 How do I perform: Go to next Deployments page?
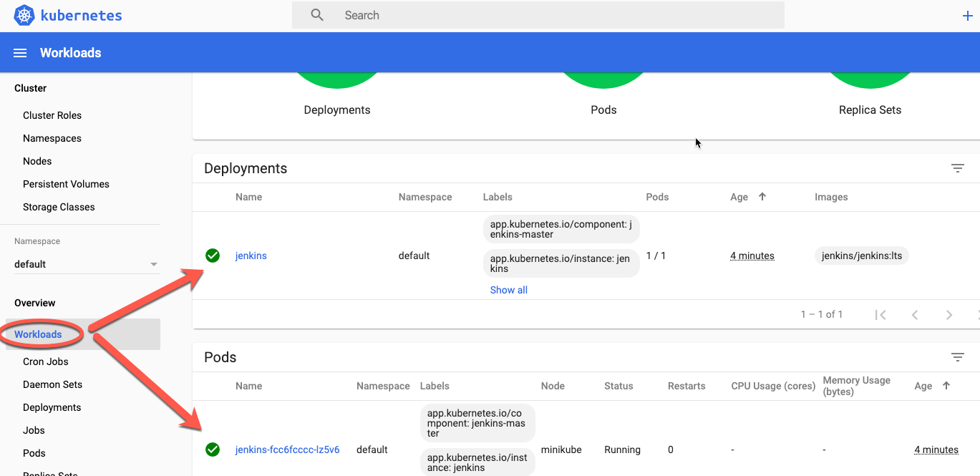click(949, 315)
